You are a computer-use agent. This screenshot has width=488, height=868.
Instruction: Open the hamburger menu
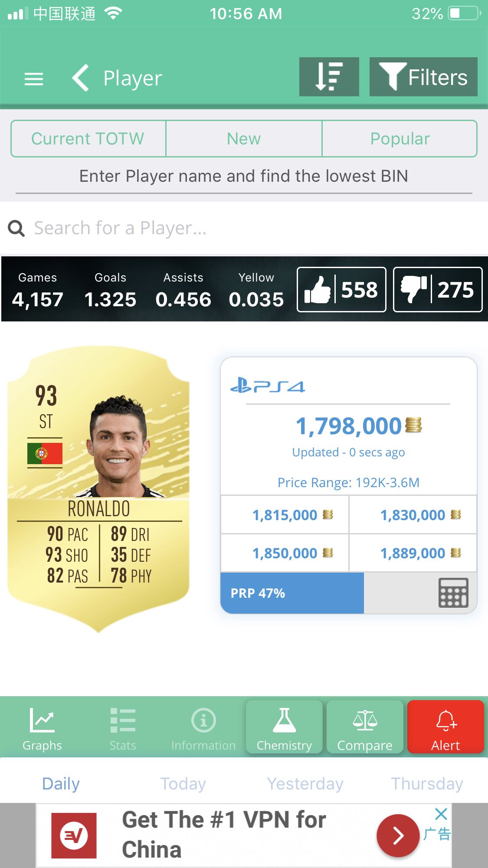click(33, 79)
